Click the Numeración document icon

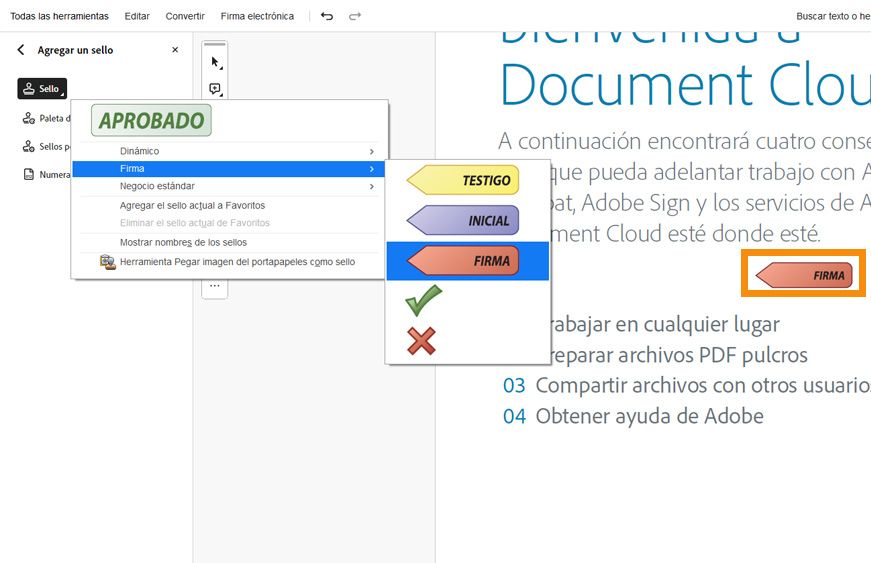(x=28, y=174)
